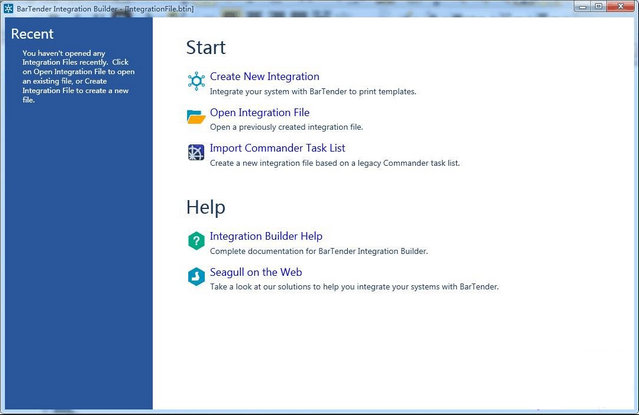The image size is (639, 415).
Task: Click the Open Integration File folder icon
Action: [196, 117]
